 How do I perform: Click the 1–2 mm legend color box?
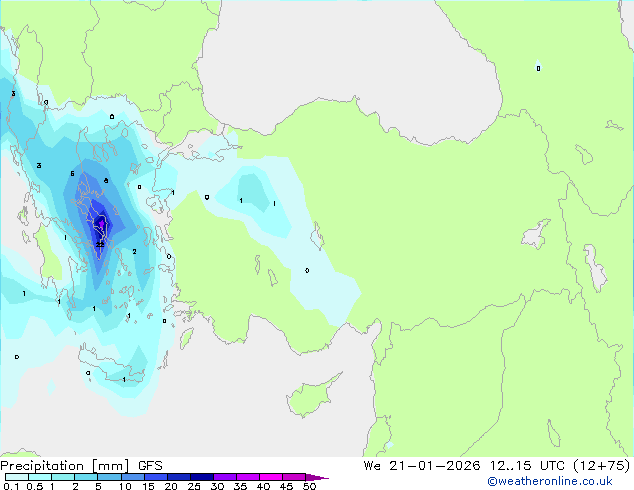(x=63, y=477)
